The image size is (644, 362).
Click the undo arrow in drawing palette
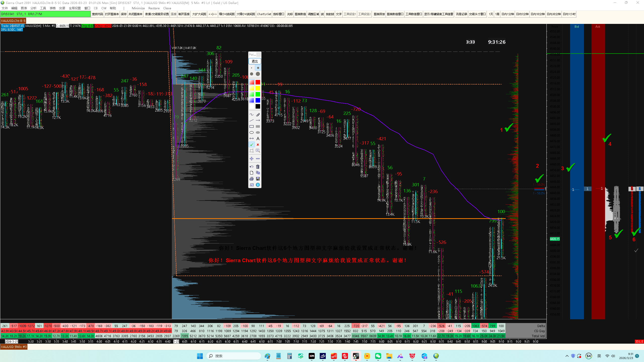tap(252, 167)
